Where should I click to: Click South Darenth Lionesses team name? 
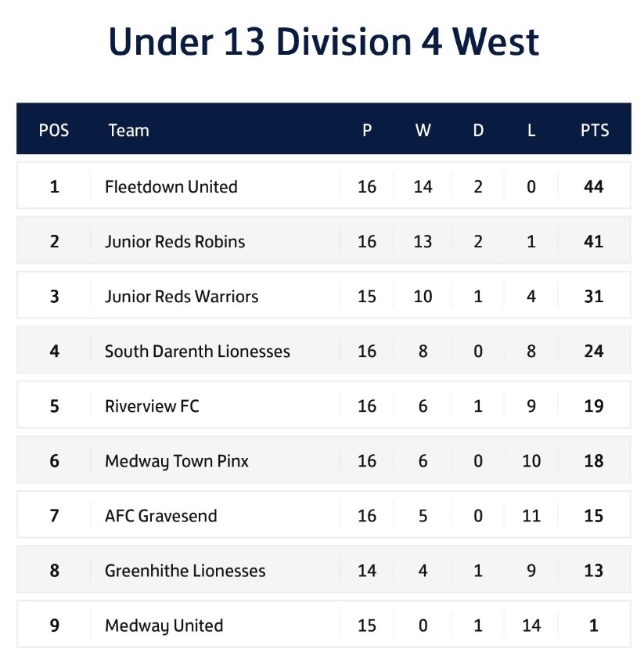(197, 351)
